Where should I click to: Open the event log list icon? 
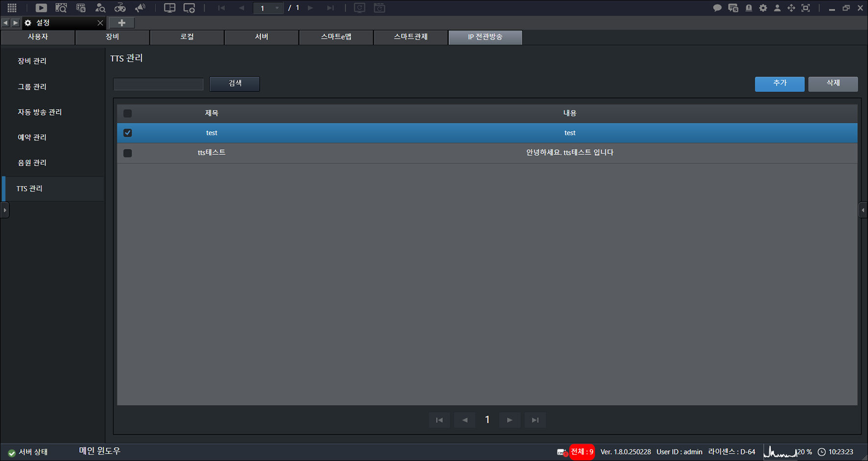tap(81, 8)
